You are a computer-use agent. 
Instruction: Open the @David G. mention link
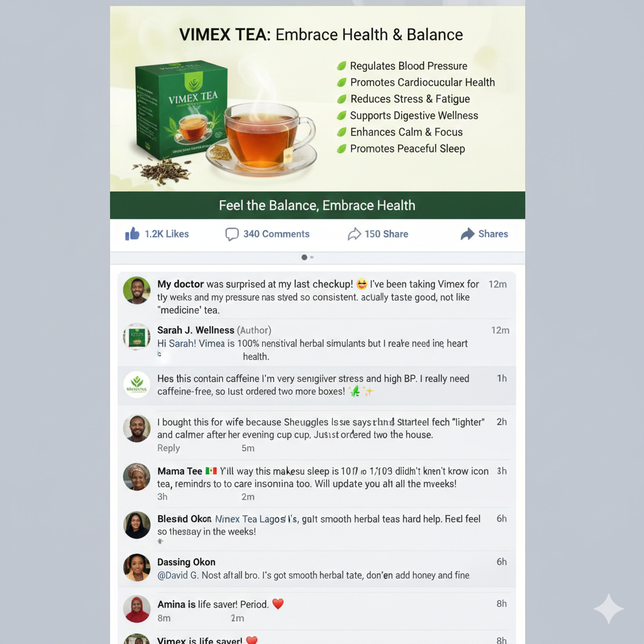point(178,575)
